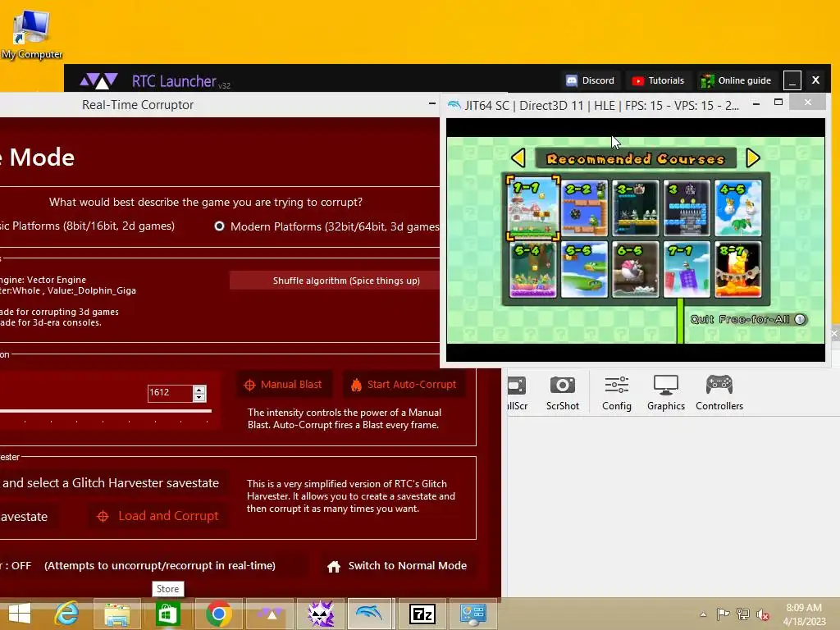Viewport: 840px width, 630px height.
Task: Open Dolphin Controllers settings
Action: [719, 393]
